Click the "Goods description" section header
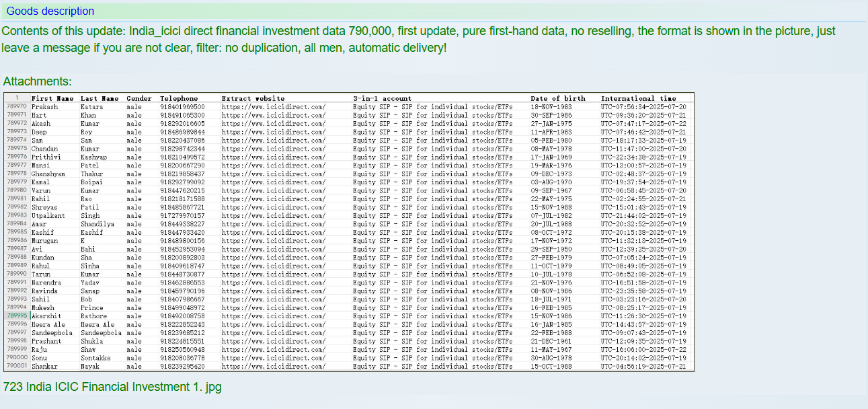Screen dimensions: 868x409 [x=50, y=11]
